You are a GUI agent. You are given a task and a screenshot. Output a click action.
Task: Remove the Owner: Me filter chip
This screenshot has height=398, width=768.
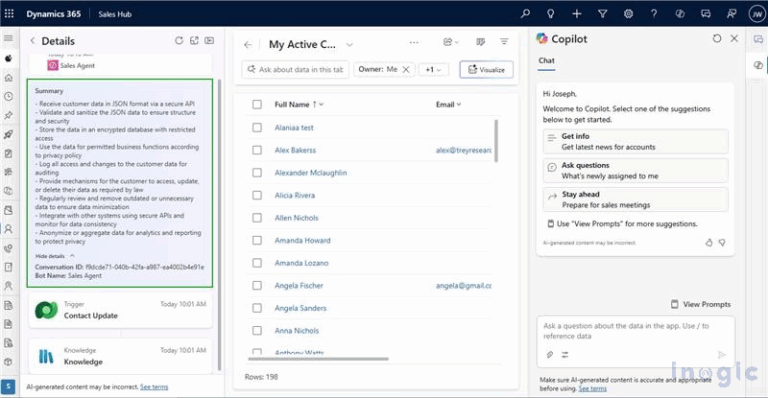pos(406,70)
